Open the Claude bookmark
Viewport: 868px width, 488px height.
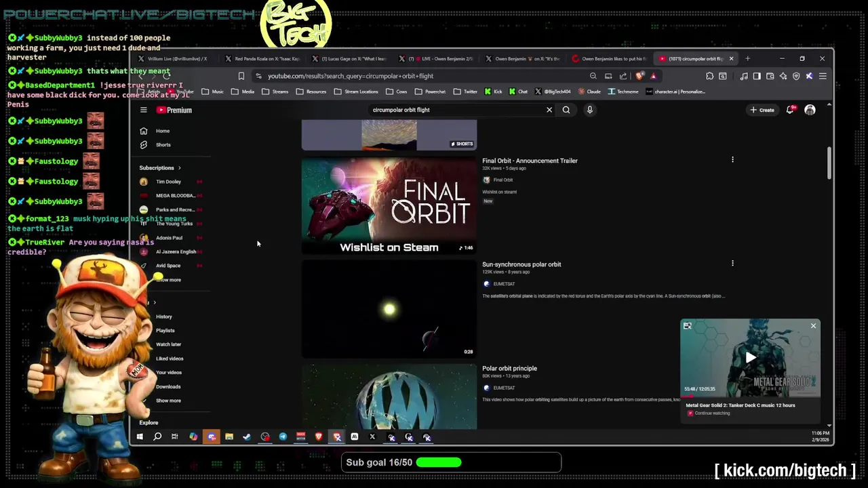[x=589, y=91]
